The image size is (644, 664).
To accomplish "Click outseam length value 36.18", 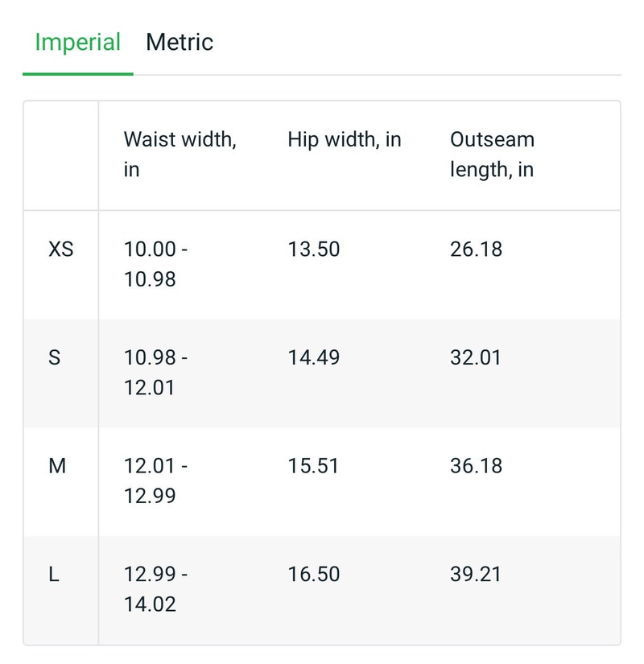I will (x=477, y=466).
